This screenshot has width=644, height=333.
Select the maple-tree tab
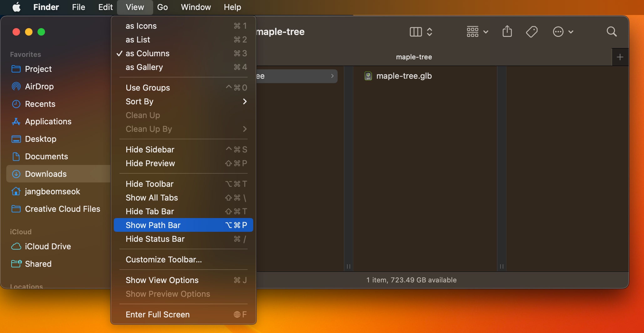(x=414, y=57)
